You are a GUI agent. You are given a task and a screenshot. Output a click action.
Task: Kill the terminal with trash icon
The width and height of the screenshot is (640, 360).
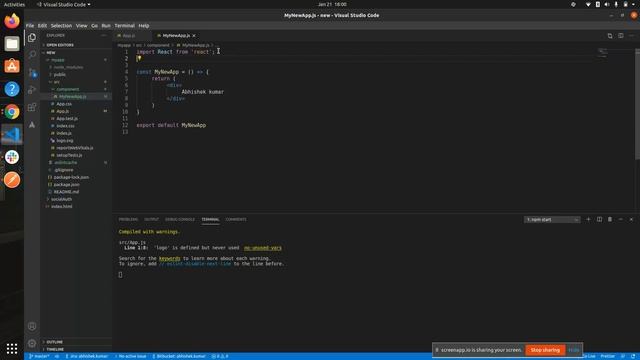click(x=610, y=220)
